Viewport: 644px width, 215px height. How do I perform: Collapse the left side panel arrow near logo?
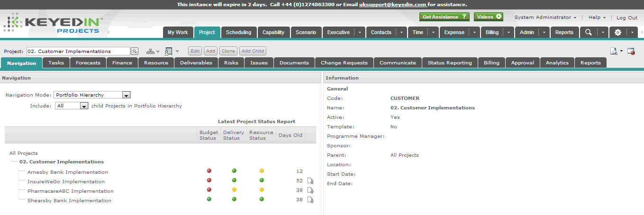coord(109,33)
